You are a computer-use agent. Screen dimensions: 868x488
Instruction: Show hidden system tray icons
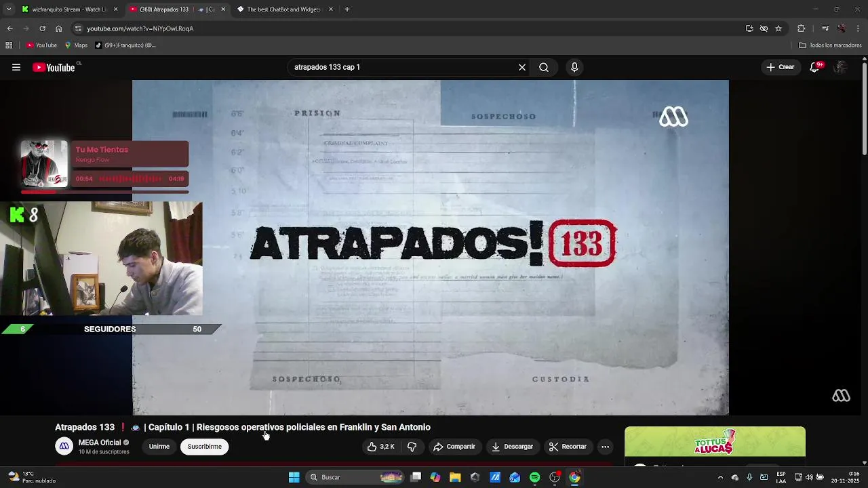pos(720,477)
